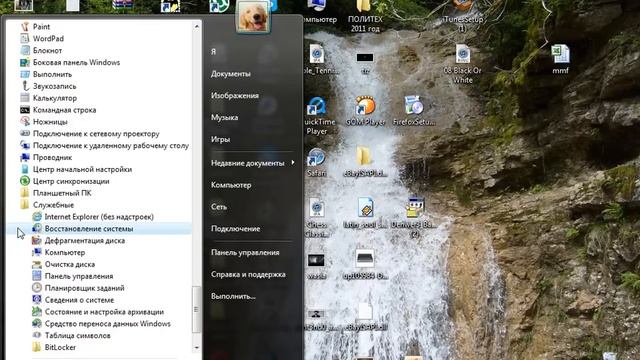Open the Я user folder link

213,52
